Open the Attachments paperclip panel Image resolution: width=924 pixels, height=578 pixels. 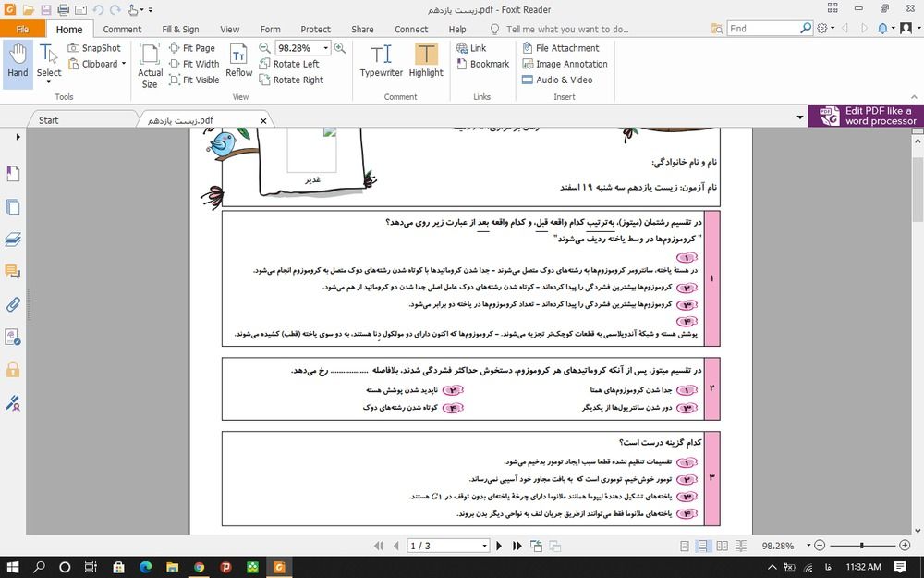(13, 304)
